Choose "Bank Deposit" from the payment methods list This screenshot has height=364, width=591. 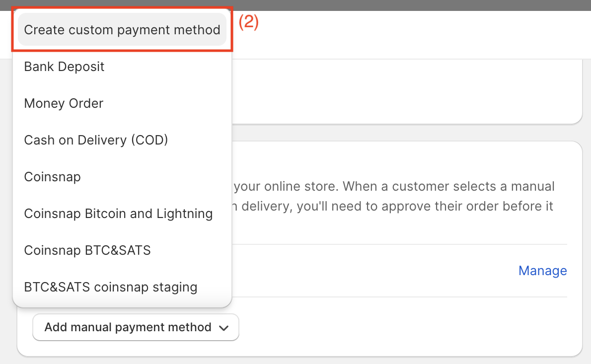point(64,67)
